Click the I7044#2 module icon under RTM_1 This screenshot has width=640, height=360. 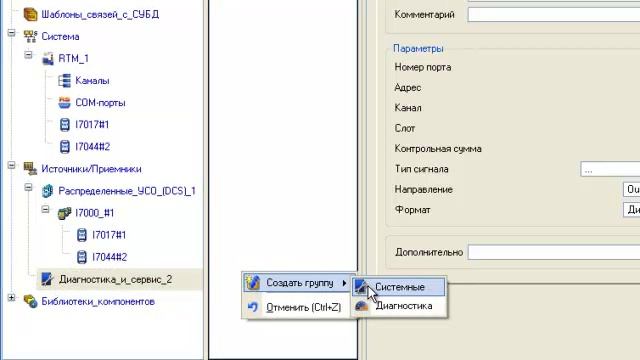click(64, 147)
